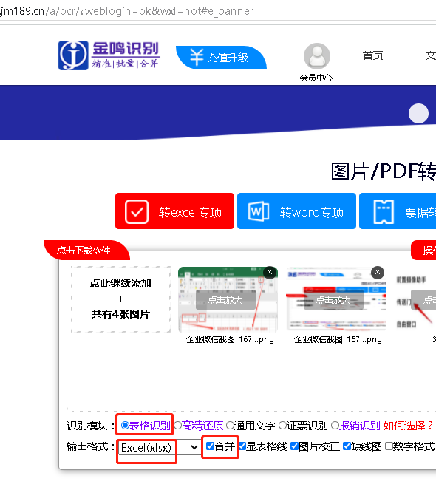The height and width of the screenshot is (504, 436).
Task: Select the 证票识别 radio button
Action: coord(282,426)
